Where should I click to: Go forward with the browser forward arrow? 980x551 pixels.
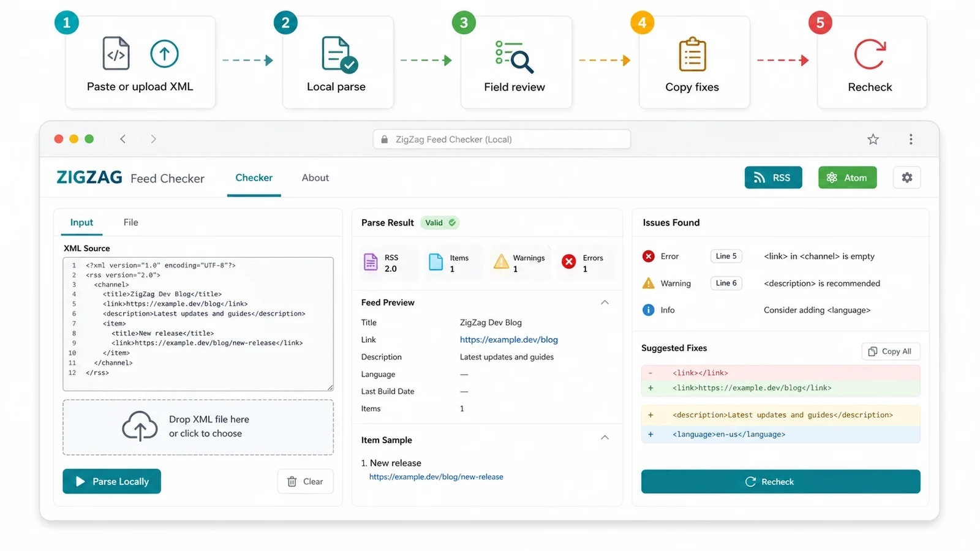coord(153,139)
